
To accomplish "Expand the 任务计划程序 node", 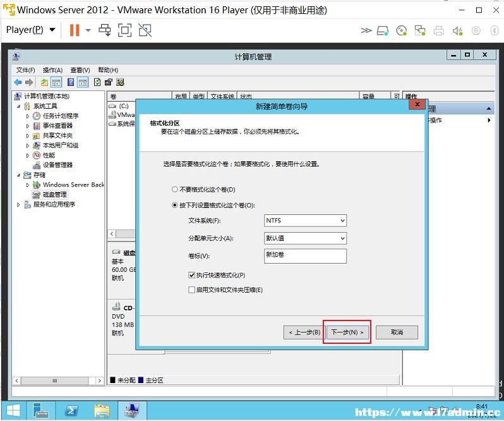I will (x=28, y=116).
